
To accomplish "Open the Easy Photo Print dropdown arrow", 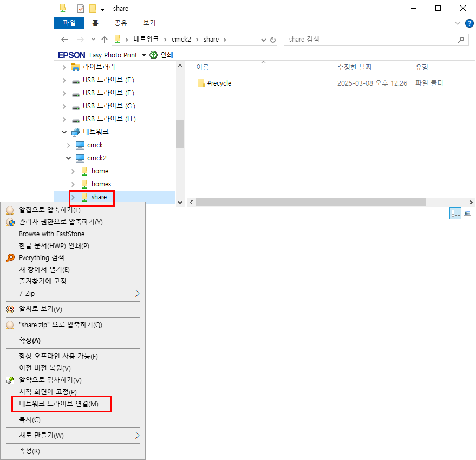I will [x=144, y=55].
